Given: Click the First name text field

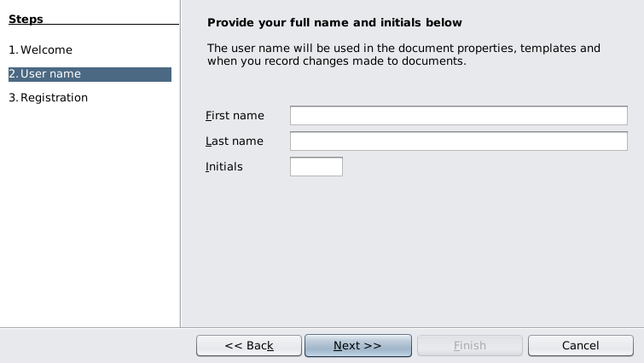Looking at the screenshot, I should [458, 116].
